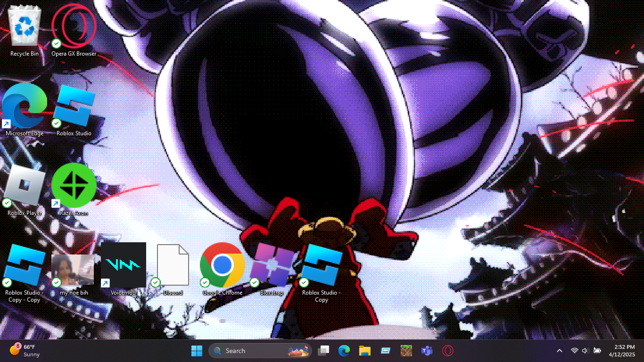Open the Windows Start menu

pyautogui.click(x=197, y=351)
